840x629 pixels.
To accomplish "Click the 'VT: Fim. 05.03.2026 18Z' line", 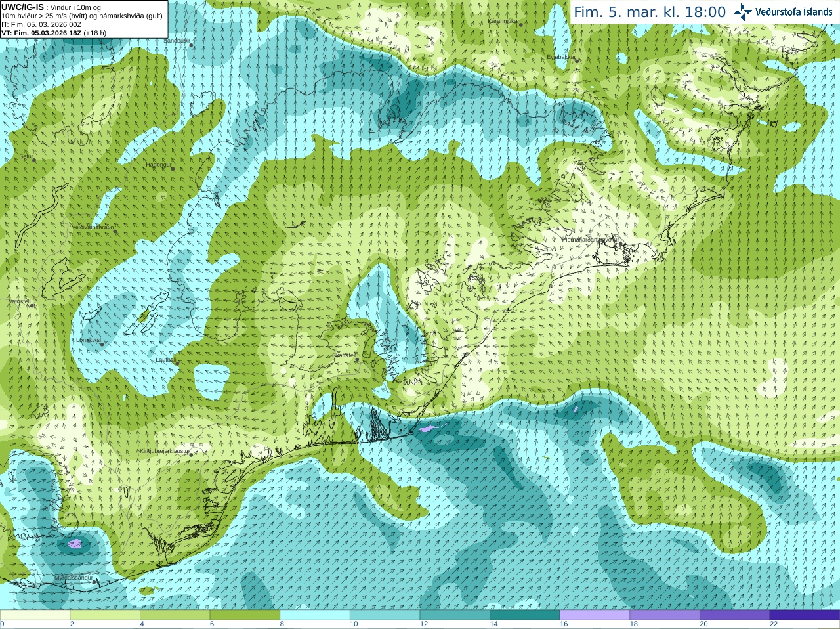I will (x=54, y=33).
